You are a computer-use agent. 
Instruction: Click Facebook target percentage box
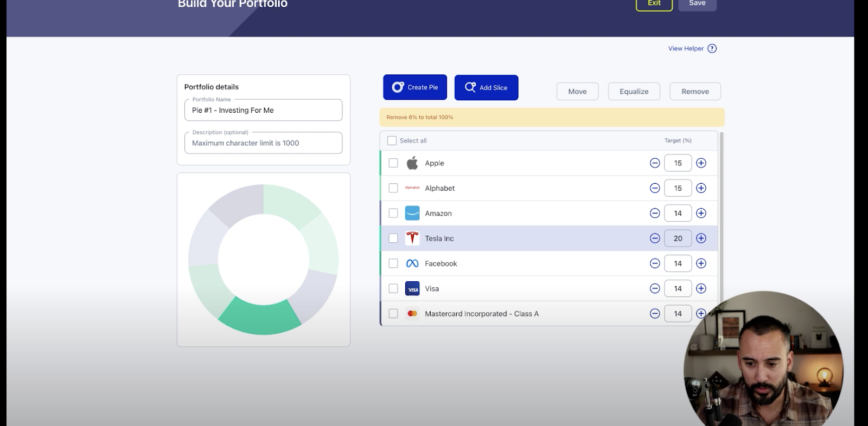point(678,263)
